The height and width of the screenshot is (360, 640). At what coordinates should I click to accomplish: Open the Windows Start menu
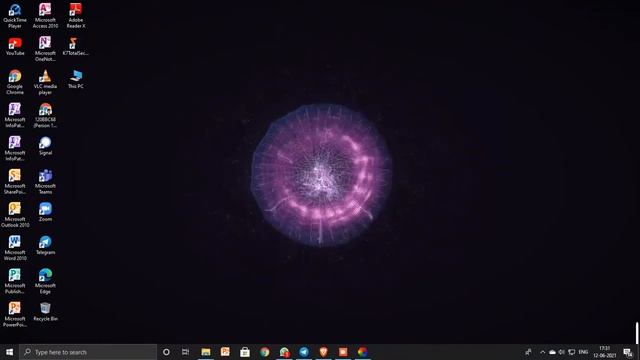coord(9,352)
